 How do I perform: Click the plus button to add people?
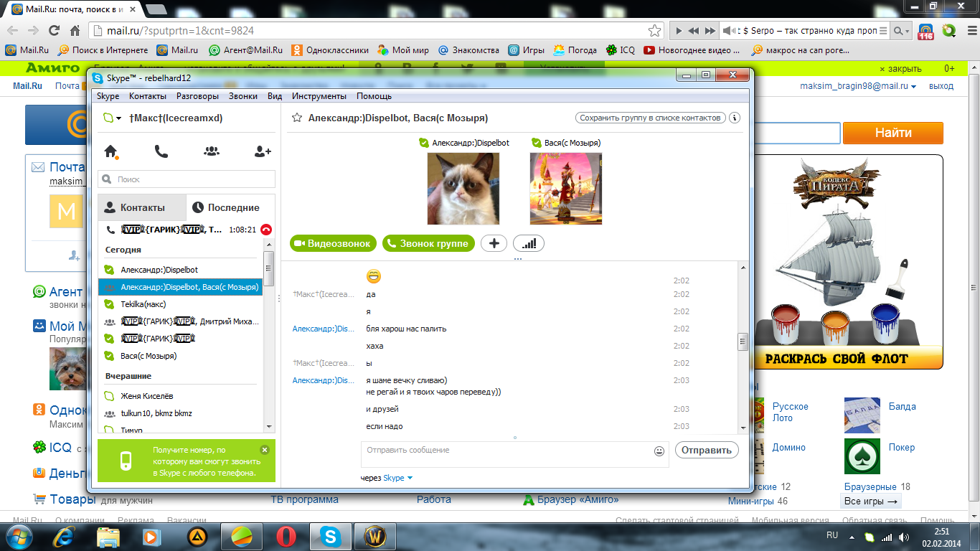click(x=494, y=243)
